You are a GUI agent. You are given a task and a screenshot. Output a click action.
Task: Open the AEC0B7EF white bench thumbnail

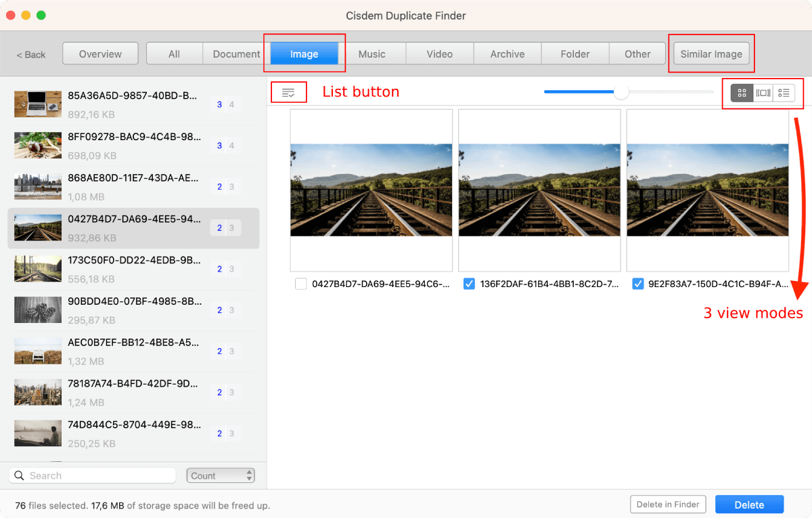[x=37, y=351]
